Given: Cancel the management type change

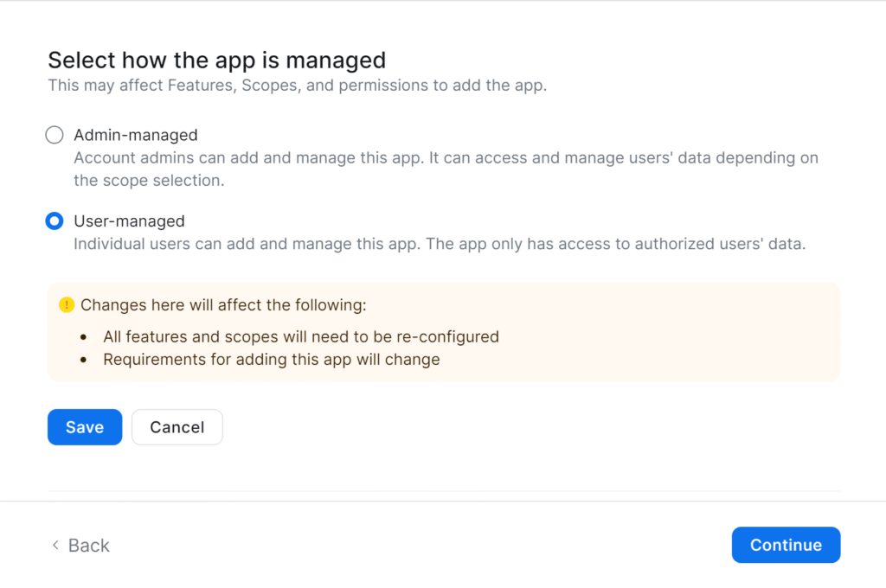Looking at the screenshot, I should [x=177, y=427].
